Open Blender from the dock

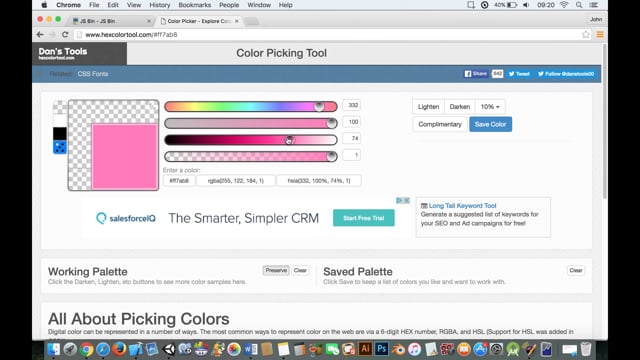coord(398,349)
